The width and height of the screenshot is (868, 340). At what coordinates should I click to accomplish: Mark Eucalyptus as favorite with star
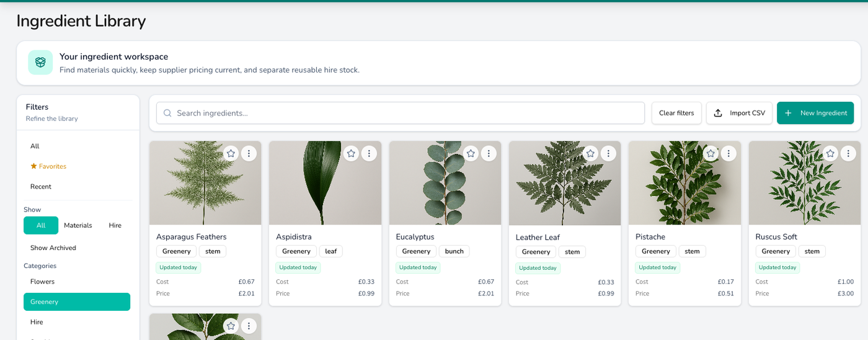[471, 153]
